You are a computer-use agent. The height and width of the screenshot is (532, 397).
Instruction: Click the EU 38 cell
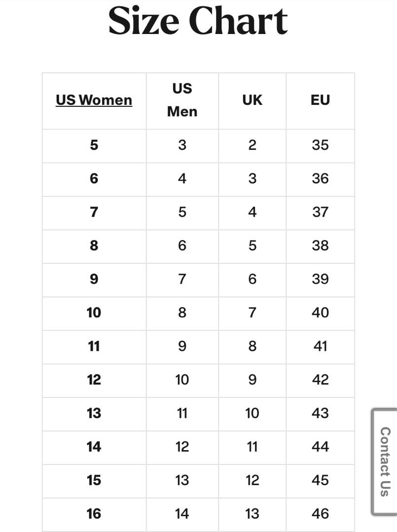[x=320, y=246]
